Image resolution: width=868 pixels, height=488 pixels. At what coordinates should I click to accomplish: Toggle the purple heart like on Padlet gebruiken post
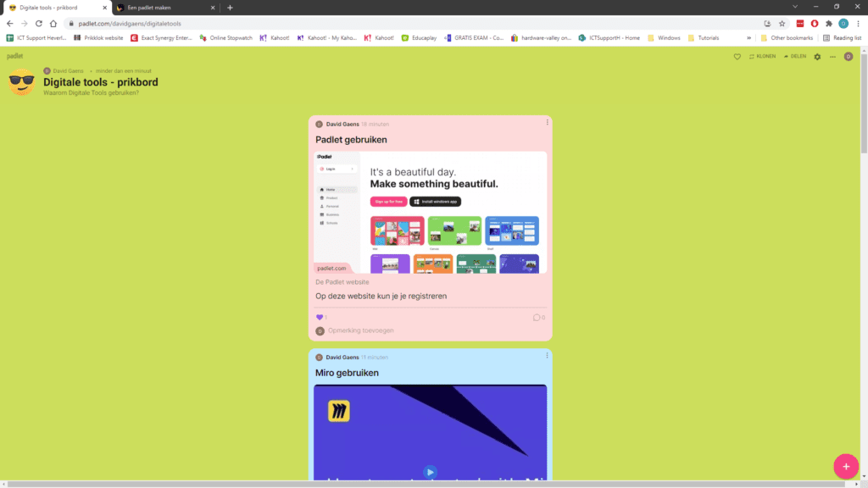tap(320, 317)
